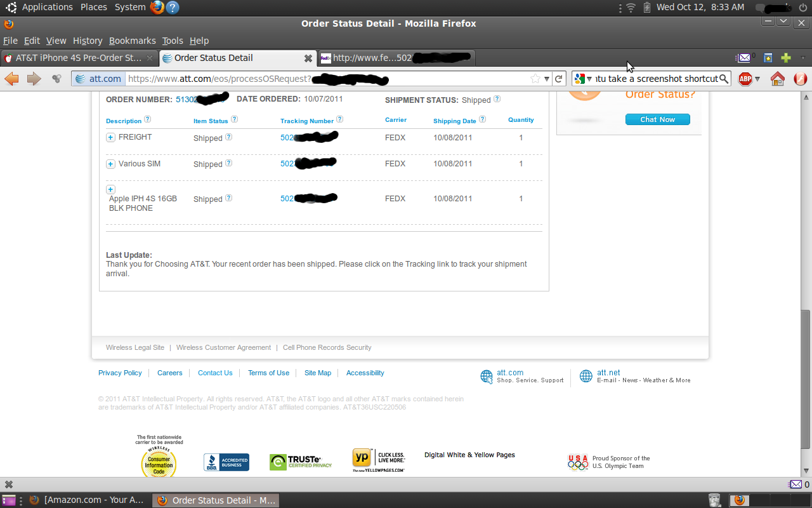Screen dimensions: 812x508
Task: Go to the home page icon
Action: (777, 79)
